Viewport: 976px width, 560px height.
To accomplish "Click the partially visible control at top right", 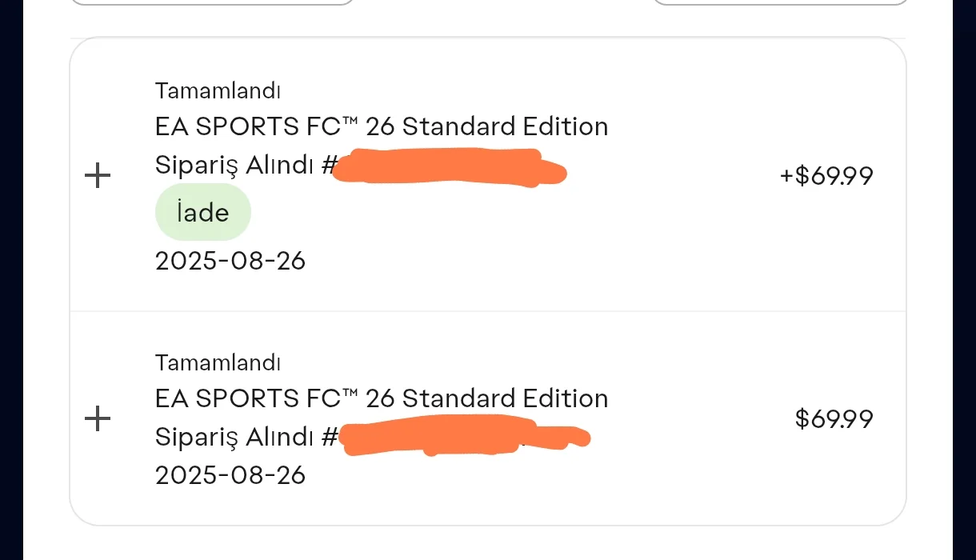I will (780, 2).
